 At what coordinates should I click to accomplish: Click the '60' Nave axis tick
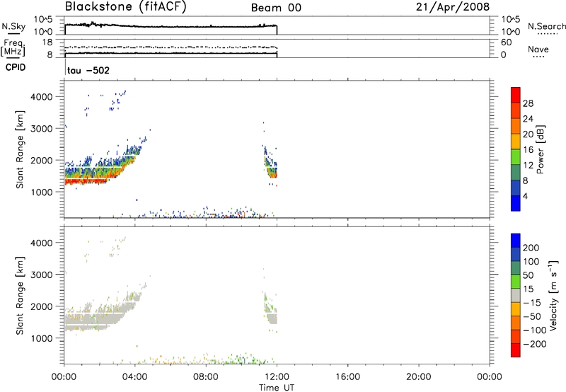click(507, 42)
